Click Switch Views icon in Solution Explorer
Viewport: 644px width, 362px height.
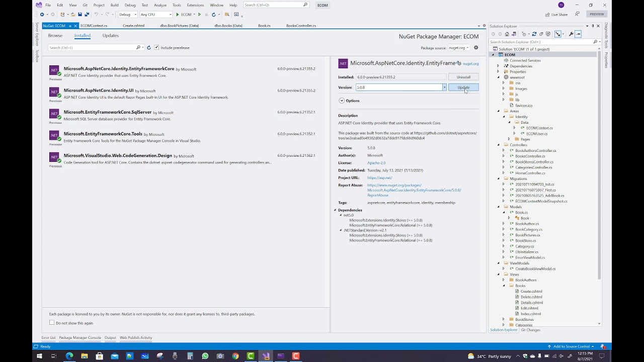click(x=515, y=34)
